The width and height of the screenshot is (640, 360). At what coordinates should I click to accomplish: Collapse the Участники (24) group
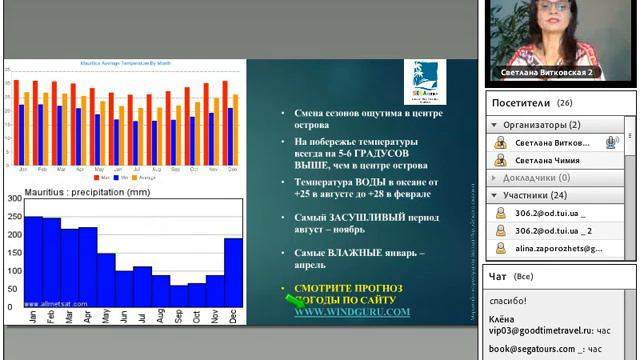click(x=494, y=196)
